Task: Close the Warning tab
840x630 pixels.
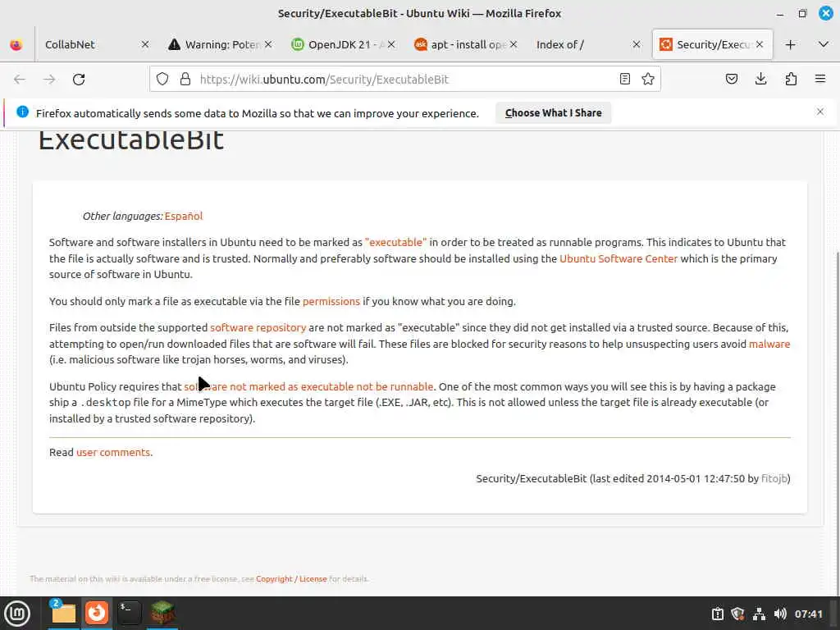Action: coord(268,44)
